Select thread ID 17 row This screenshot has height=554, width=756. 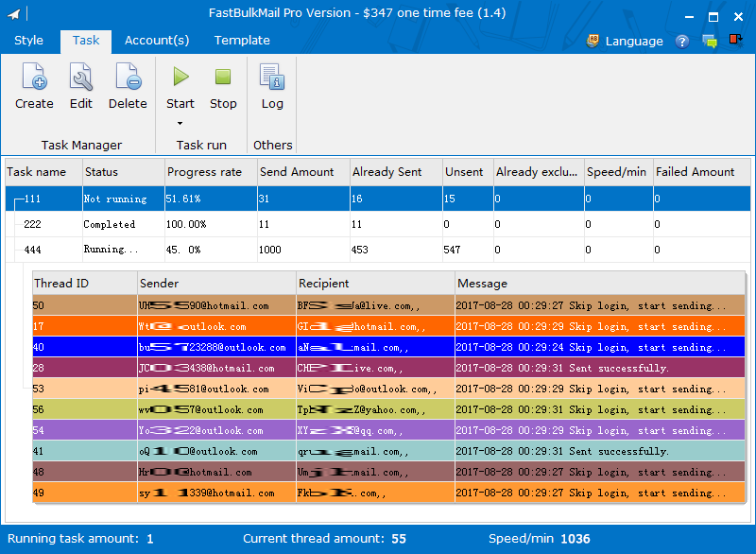[388, 326]
